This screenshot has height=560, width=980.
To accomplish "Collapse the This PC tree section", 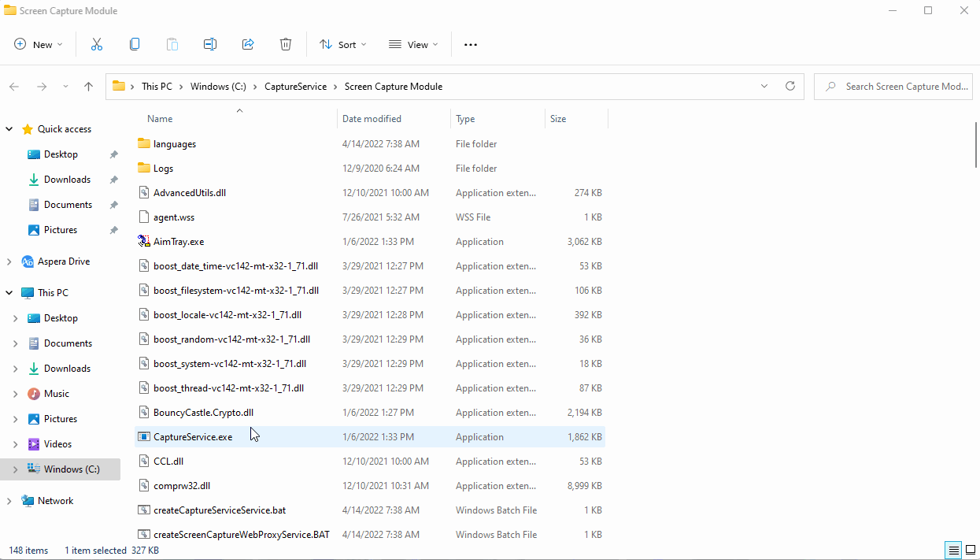I will [x=9, y=292].
